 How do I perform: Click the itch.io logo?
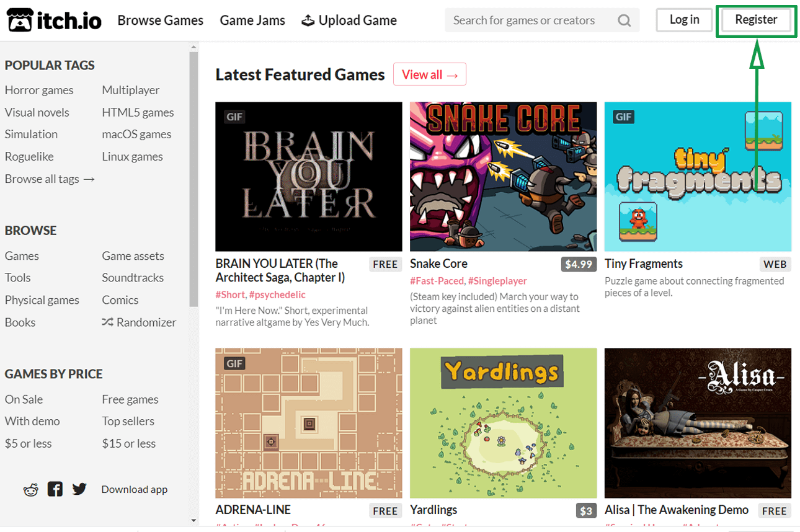[x=55, y=20]
